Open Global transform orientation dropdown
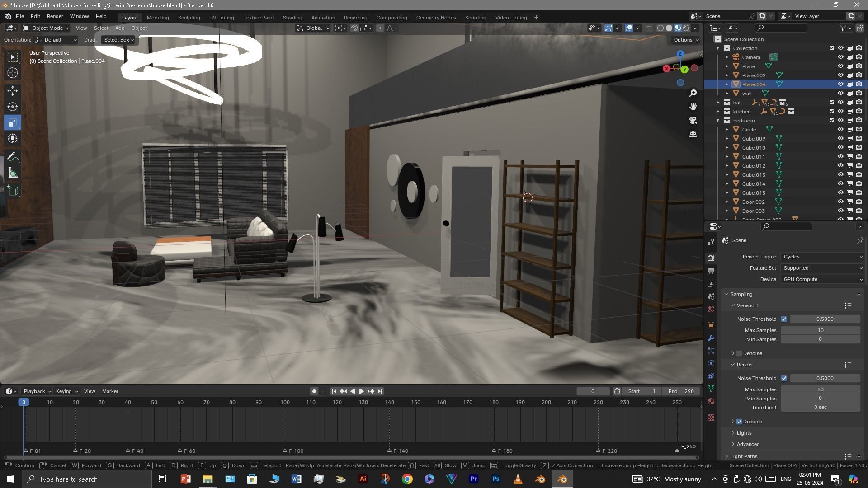The image size is (868, 488). click(313, 28)
